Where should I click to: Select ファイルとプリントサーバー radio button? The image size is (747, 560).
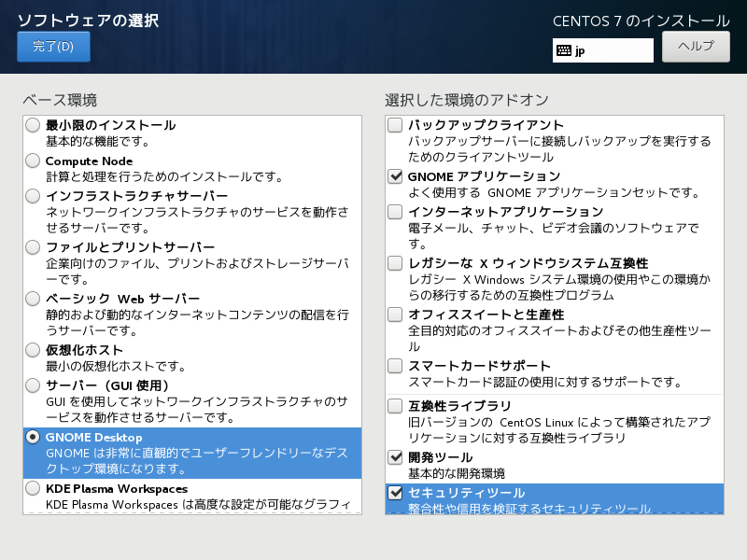pos(33,247)
